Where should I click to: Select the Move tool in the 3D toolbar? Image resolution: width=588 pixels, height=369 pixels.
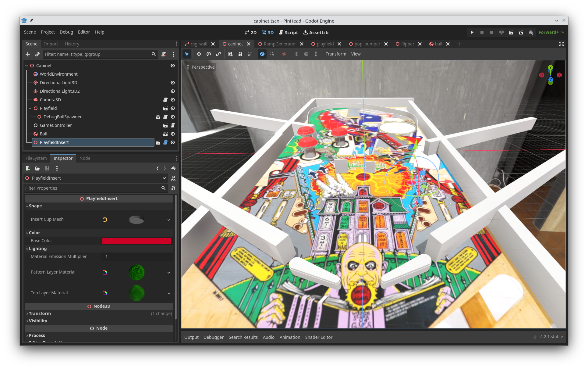[x=199, y=54]
